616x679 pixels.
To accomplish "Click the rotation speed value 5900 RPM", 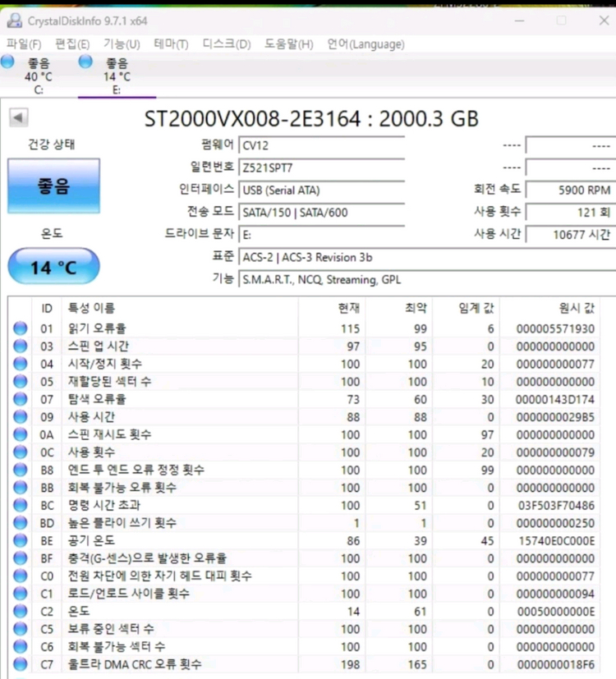I will coord(571,190).
